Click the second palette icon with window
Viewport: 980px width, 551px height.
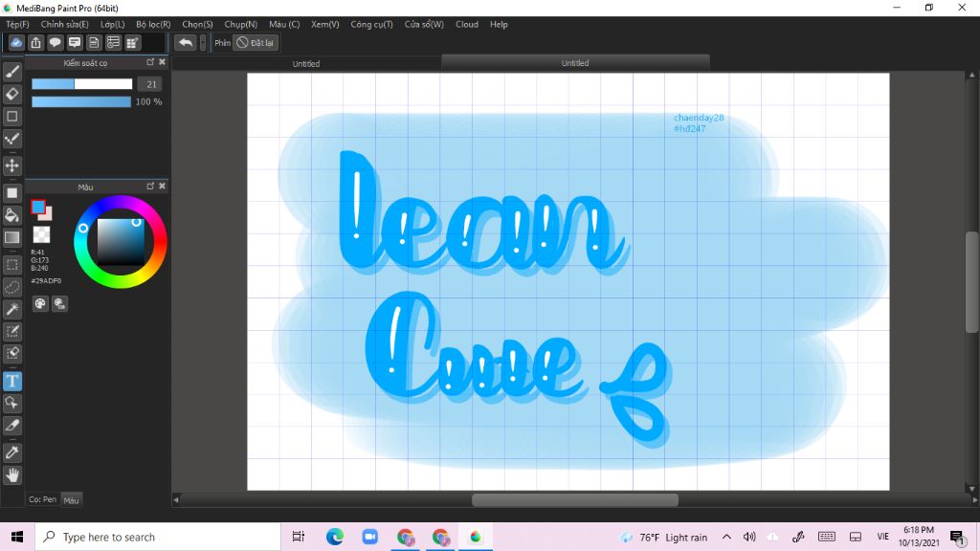[x=59, y=303]
